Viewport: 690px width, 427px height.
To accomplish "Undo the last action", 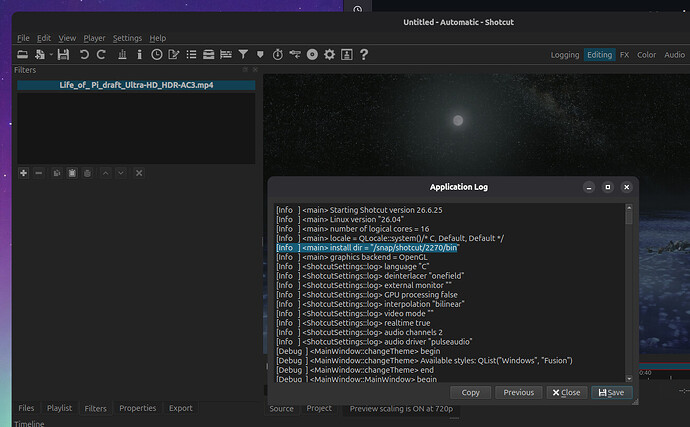I will click(x=84, y=55).
